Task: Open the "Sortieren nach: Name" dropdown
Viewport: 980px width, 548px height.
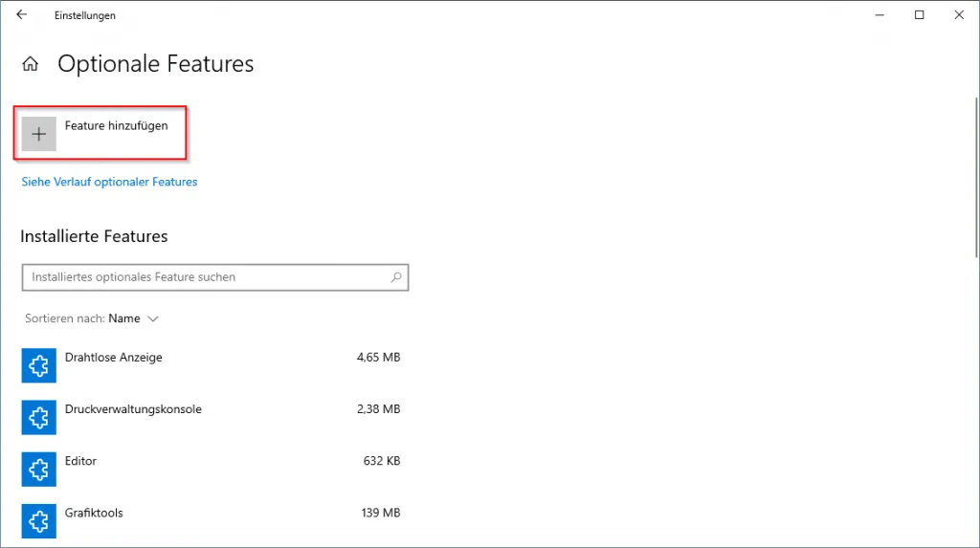Action: [x=124, y=318]
